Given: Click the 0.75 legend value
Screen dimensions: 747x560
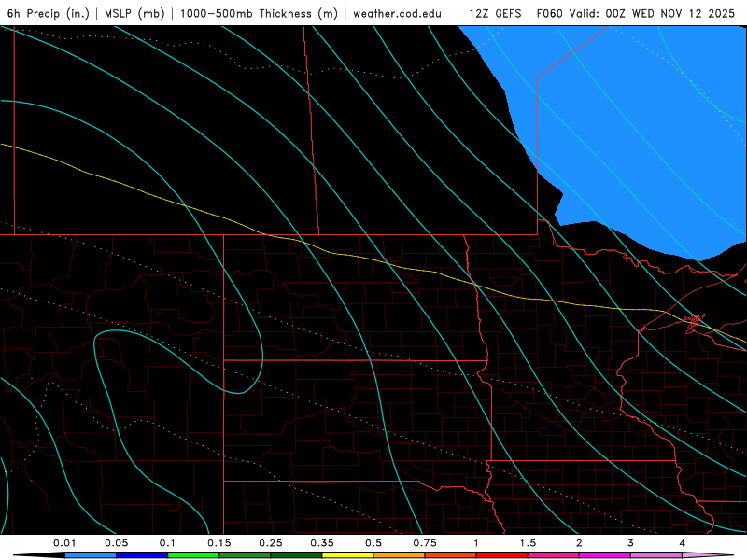Looking at the screenshot, I should coord(425,543).
